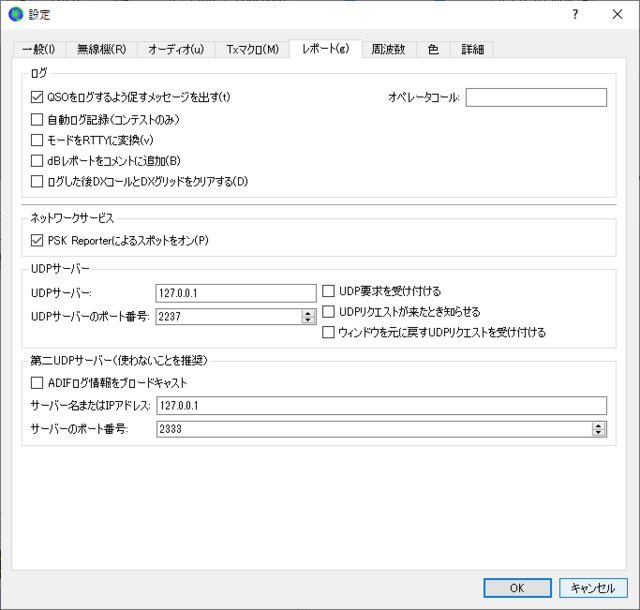Switch to the 詳細 tab
Image resolution: width=640 pixels, height=610 pixels.
(472, 49)
